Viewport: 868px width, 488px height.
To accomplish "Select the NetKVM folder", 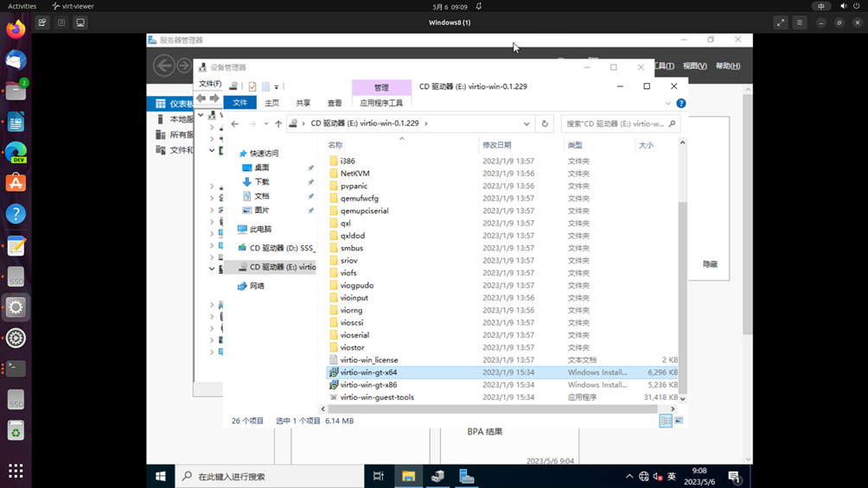I will pyautogui.click(x=354, y=174).
